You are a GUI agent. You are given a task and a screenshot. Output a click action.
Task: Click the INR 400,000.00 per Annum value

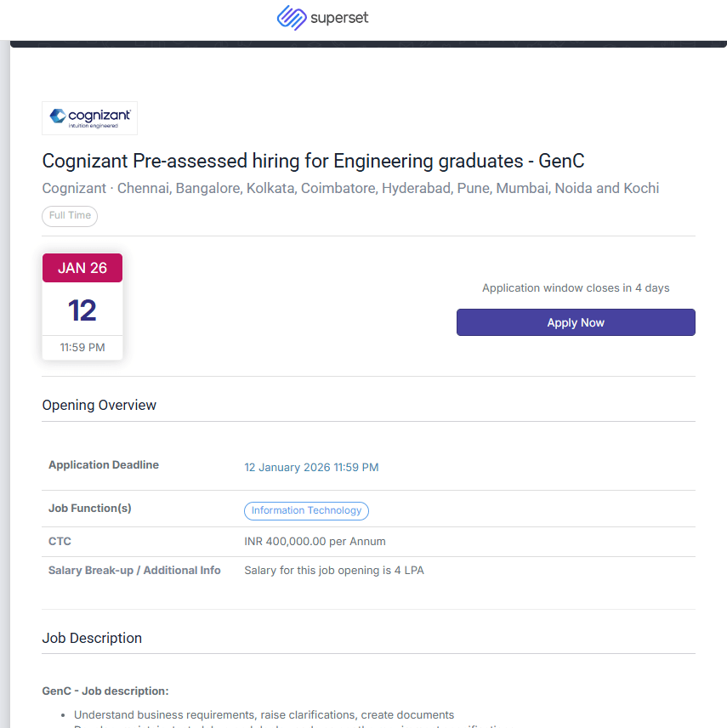315,541
